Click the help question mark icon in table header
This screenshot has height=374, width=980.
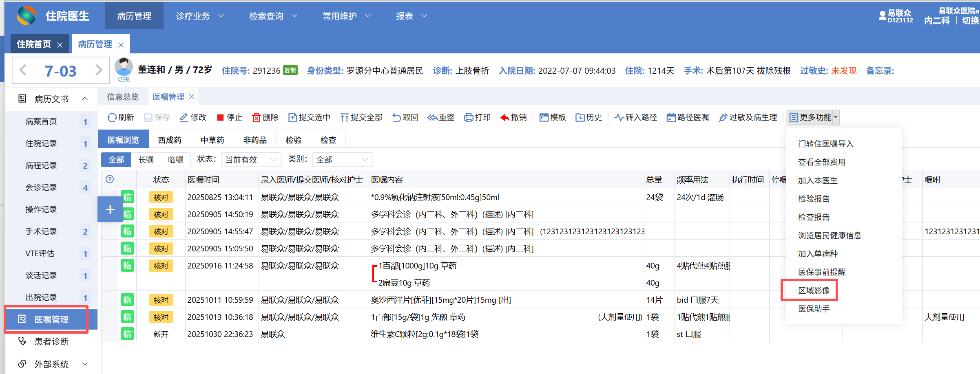110,179
